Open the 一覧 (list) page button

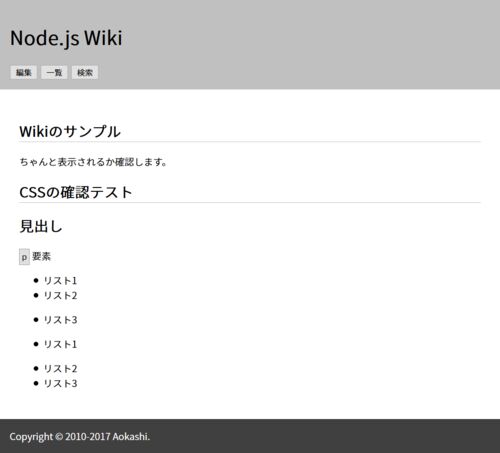point(54,72)
